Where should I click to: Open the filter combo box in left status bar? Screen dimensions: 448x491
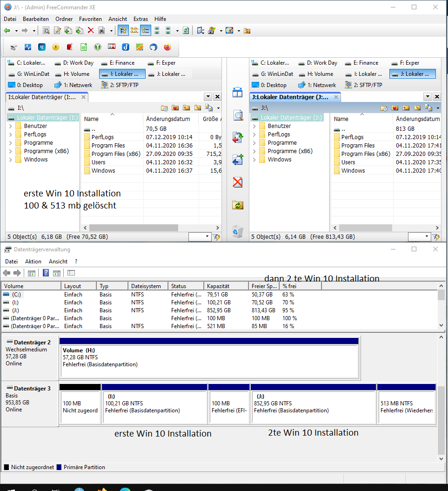pyautogui.click(x=200, y=237)
